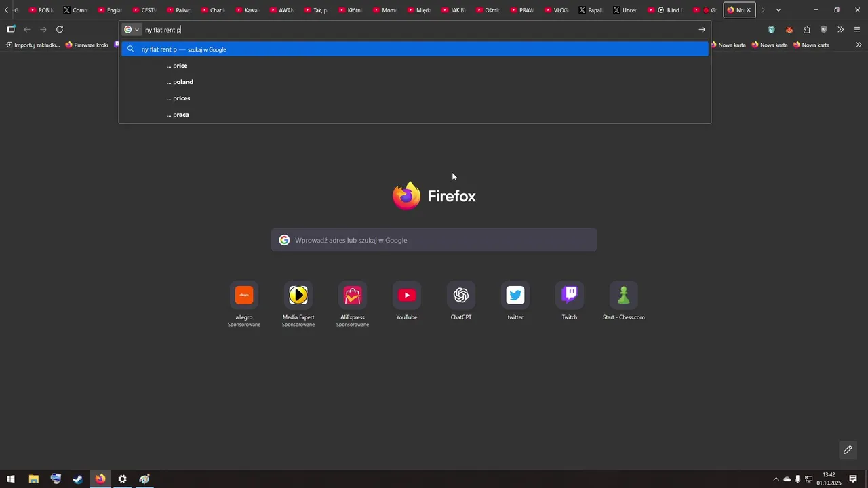868x488 pixels.
Task: Switch to the 'CFSTV' tab
Action: pos(144,10)
